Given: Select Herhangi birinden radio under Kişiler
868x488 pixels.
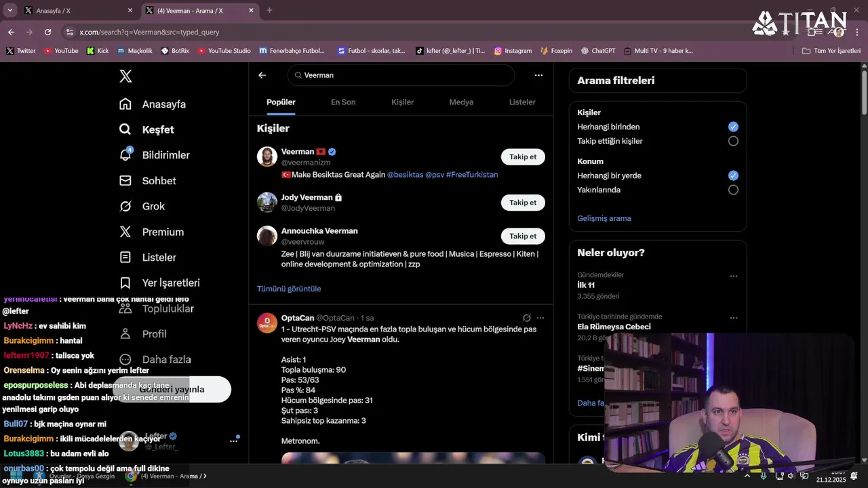Looking at the screenshot, I should pyautogui.click(x=733, y=127).
